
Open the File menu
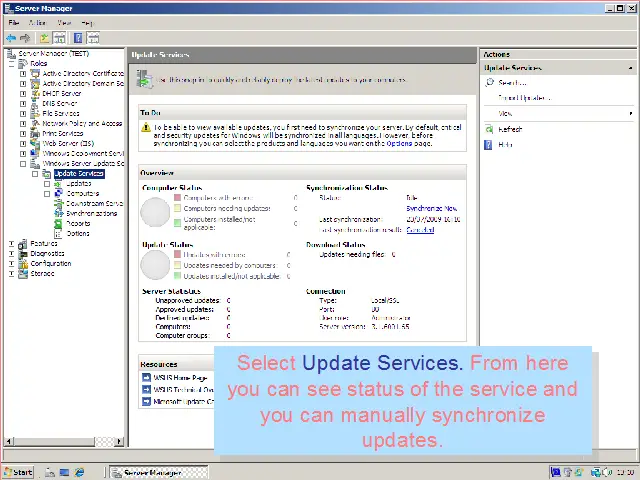[x=13, y=23]
